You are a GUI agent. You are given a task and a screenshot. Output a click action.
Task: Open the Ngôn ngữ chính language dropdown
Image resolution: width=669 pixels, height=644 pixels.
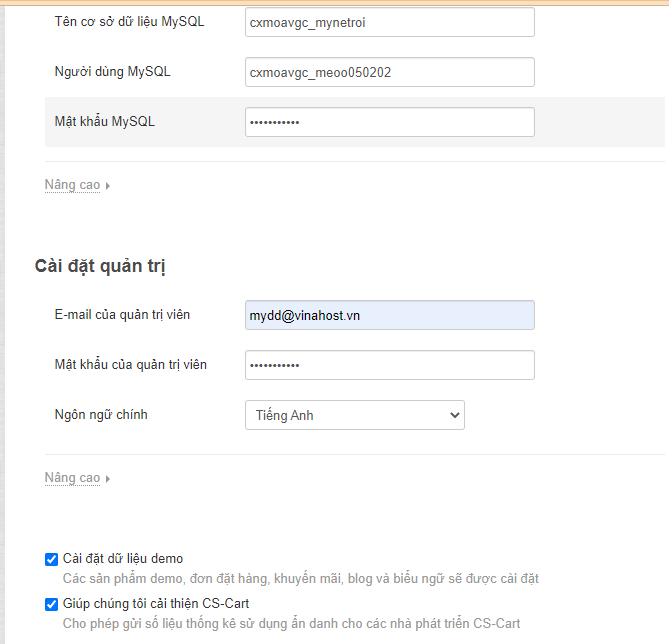[354, 415]
